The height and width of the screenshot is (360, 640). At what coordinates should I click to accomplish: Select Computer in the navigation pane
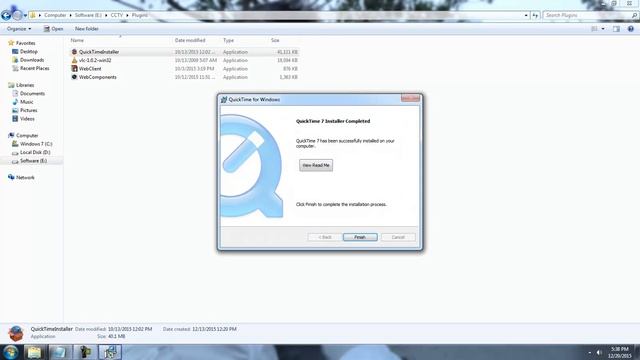[27, 136]
